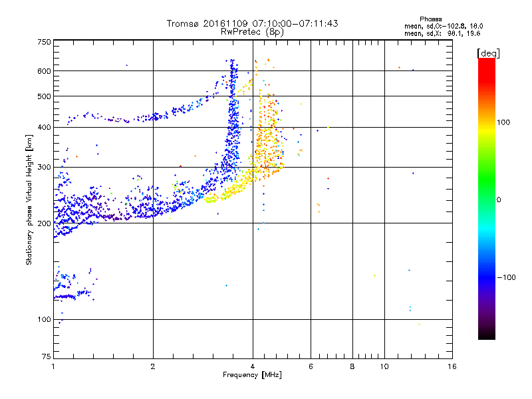Click the x-axis tick label "8"
This screenshot has height=399, width=532.
coord(352,366)
